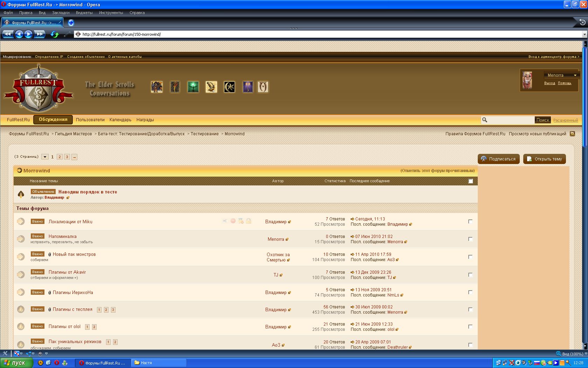Image resolution: width=588 pixels, height=368 pixels.
Task: Open the Windows пуск start button
Action: (17, 363)
